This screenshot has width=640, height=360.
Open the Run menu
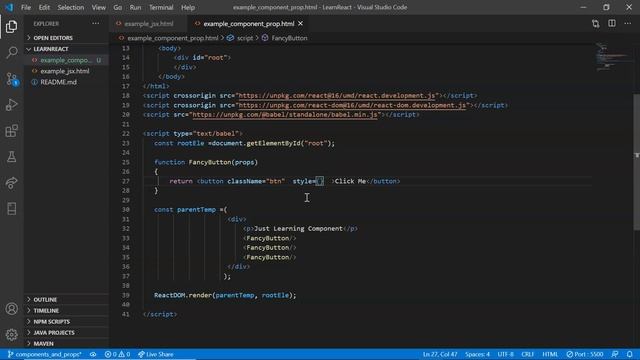click(x=135, y=7)
